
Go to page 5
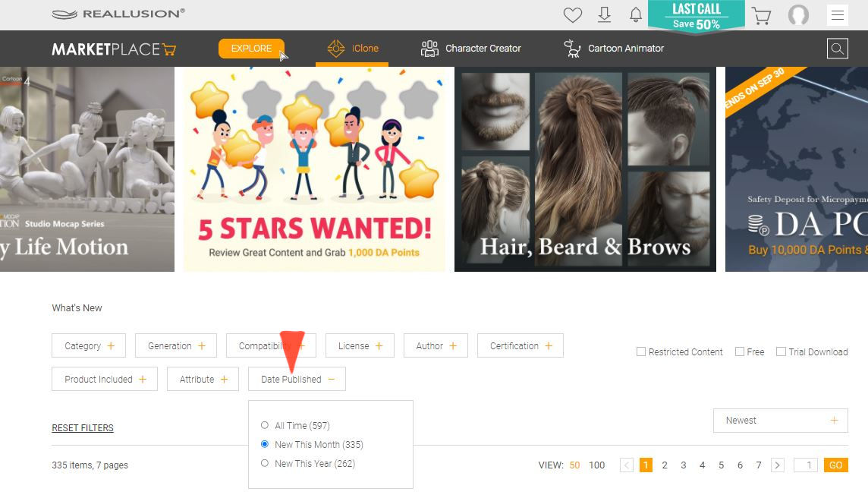(x=721, y=465)
